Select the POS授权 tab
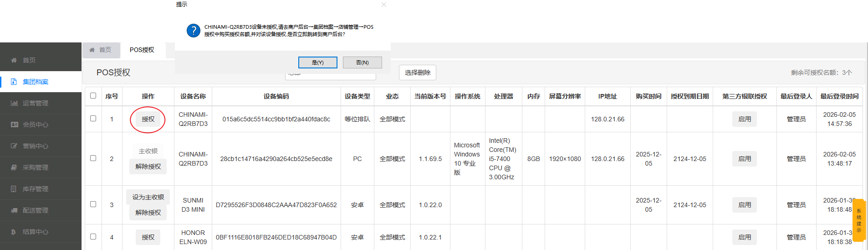Image resolution: width=868 pixels, height=250 pixels. click(142, 50)
